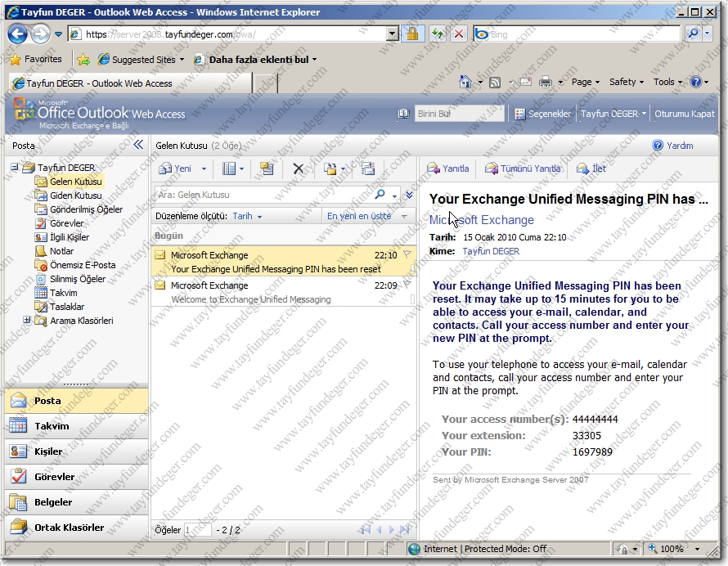Click the Microsoft Exchange sender link
The width and height of the screenshot is (728, 566).
pyautogui.click(x=482, y=220)
